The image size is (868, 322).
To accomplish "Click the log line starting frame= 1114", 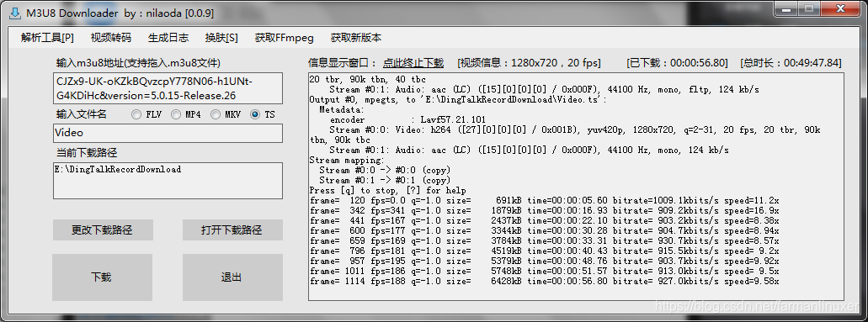I will (x=544, y=281).
